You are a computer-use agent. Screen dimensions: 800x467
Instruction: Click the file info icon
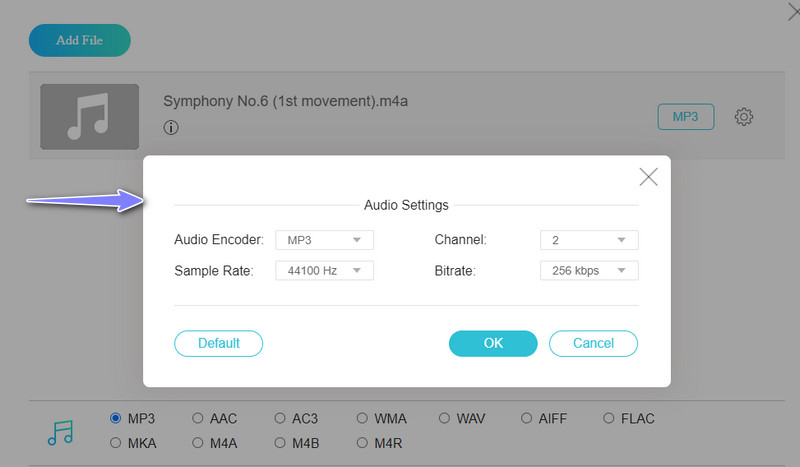click(x=171, y=128)
